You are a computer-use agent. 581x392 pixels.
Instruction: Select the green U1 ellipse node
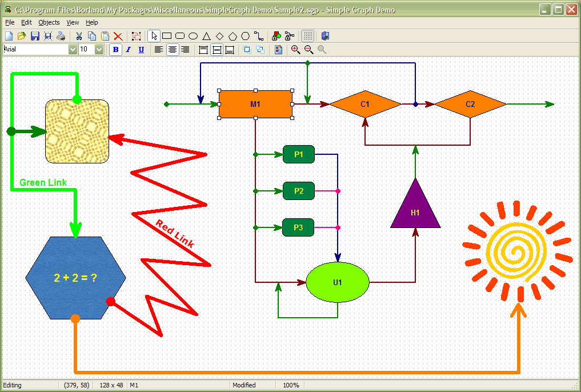click(338, 282)
